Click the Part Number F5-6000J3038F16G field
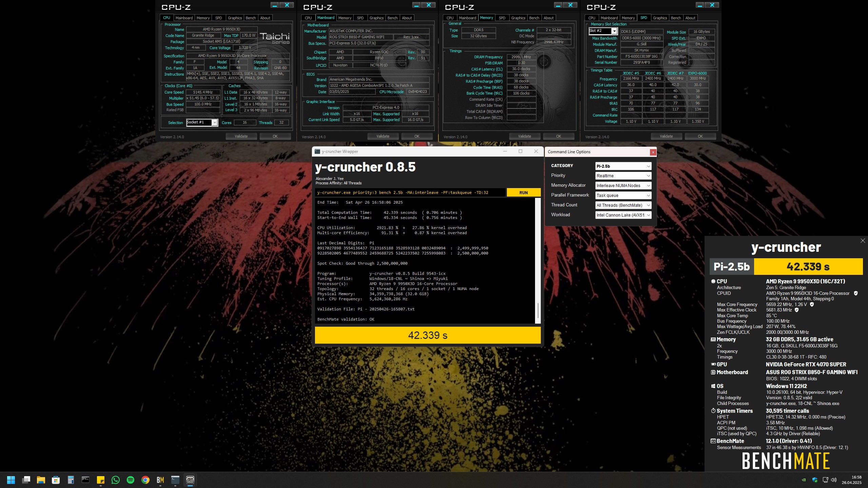 point(642,57)
